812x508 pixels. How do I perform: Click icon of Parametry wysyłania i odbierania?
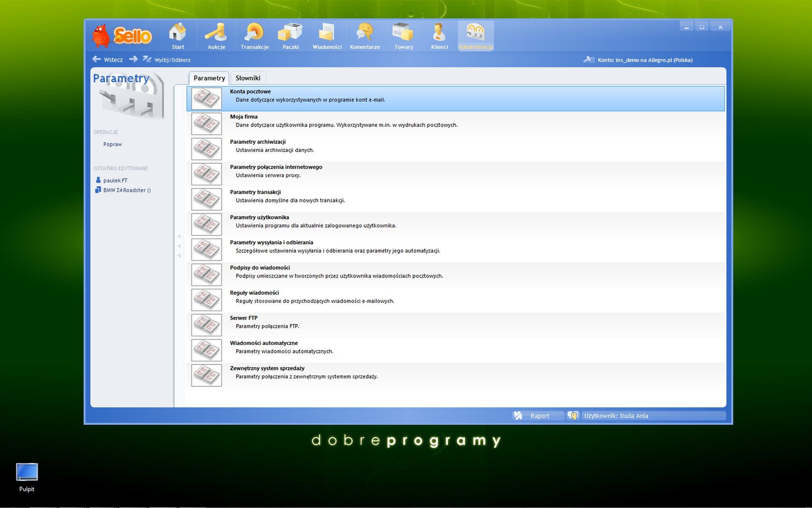206,250
